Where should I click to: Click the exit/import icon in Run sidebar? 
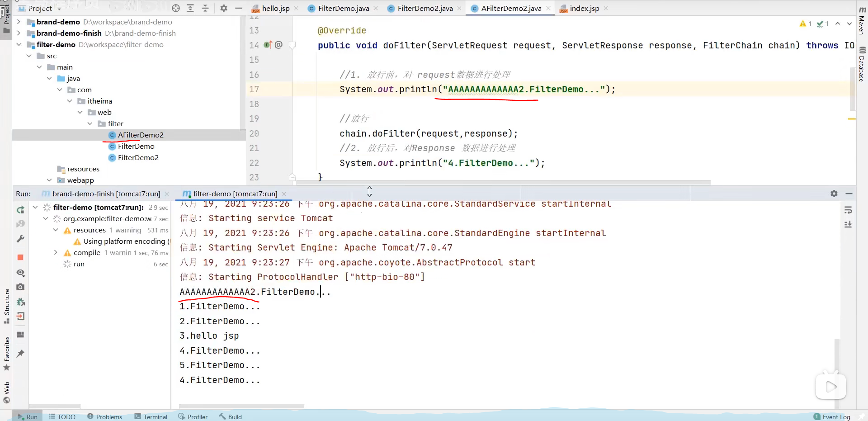[20, 316]
